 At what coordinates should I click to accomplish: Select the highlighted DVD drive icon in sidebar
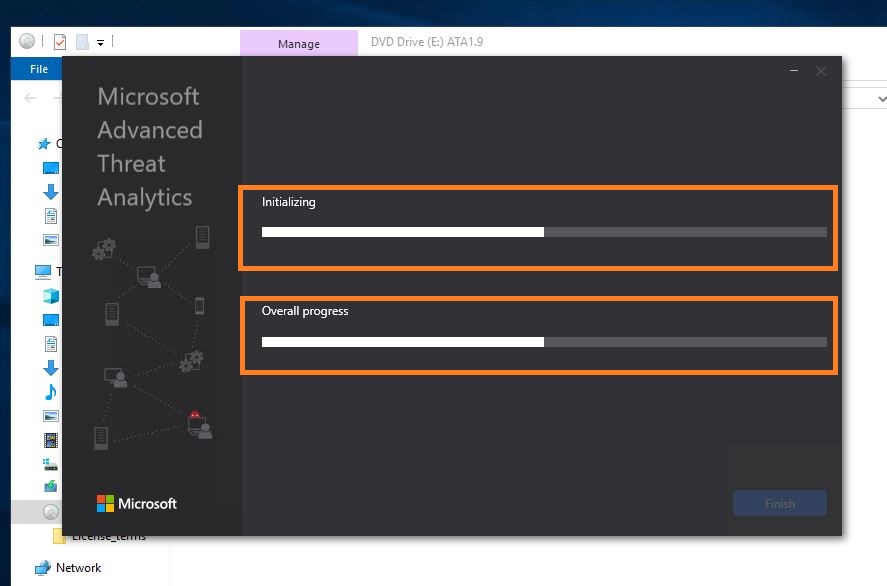pos(51,512)
